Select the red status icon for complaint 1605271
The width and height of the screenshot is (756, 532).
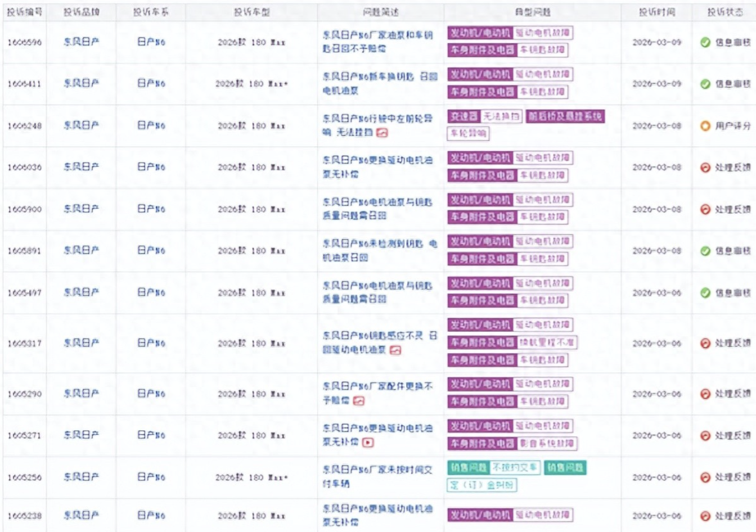705,436
